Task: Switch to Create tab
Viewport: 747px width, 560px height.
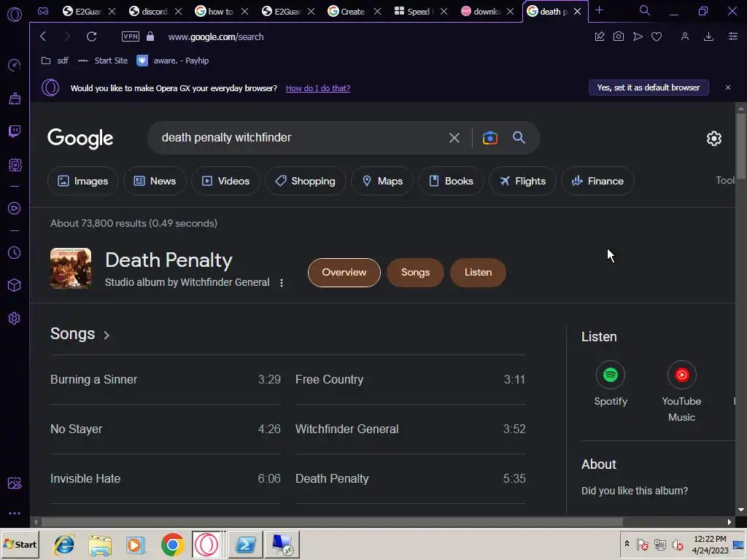Action: pyautogui.click(x=352, y=12)
